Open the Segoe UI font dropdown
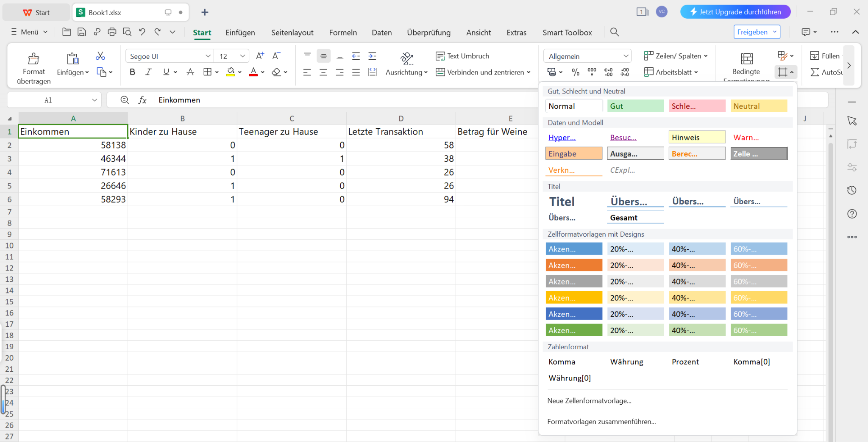 click(208, 56)
